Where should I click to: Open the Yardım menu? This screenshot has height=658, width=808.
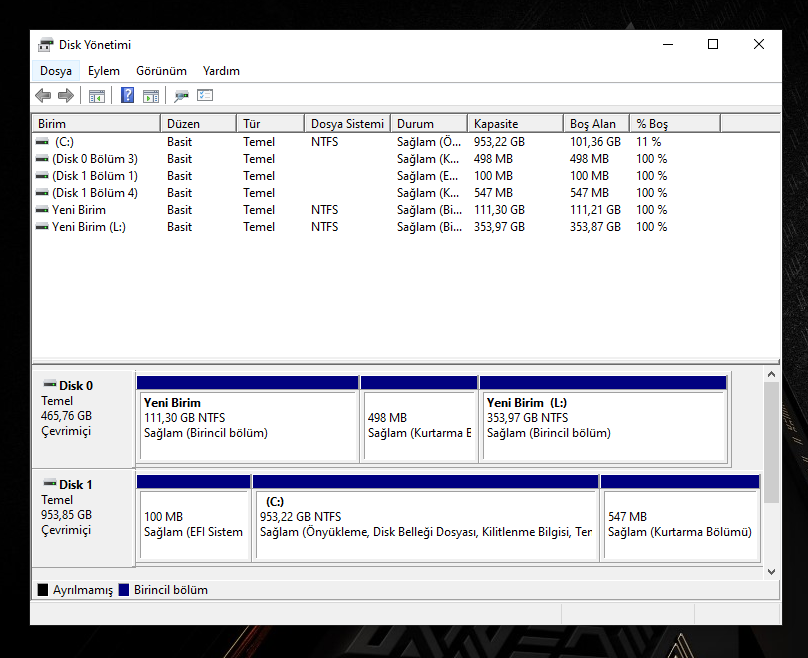(x=221, y=71)
